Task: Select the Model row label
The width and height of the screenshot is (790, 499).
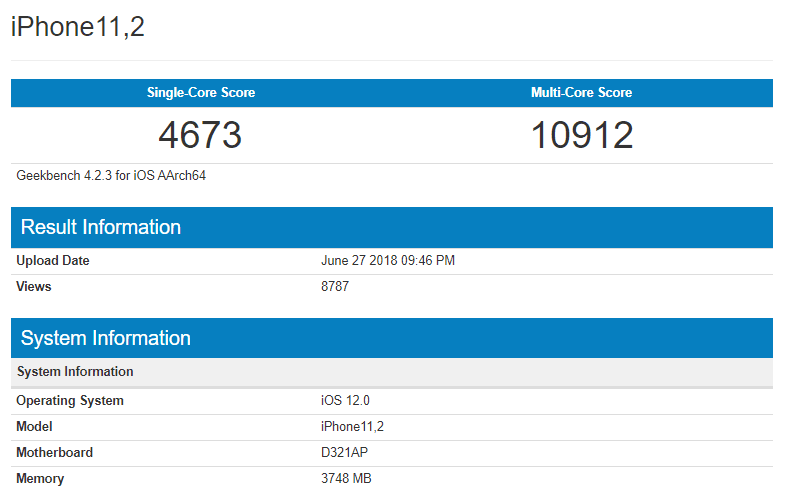Action: click(35, 427)
